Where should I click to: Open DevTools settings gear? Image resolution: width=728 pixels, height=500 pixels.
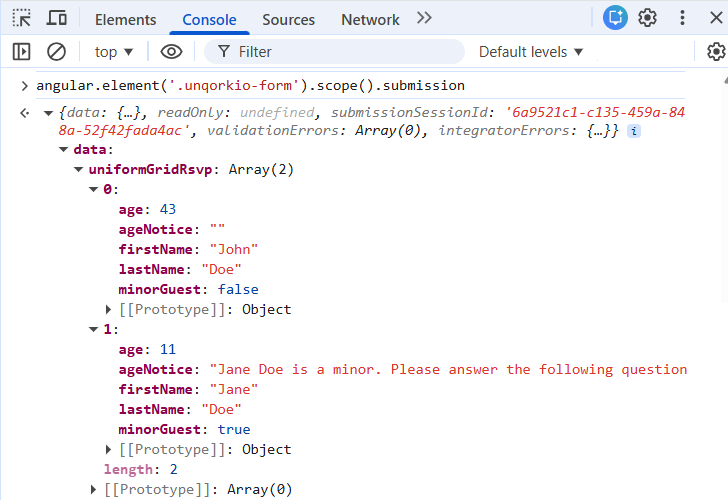[647, 18]
